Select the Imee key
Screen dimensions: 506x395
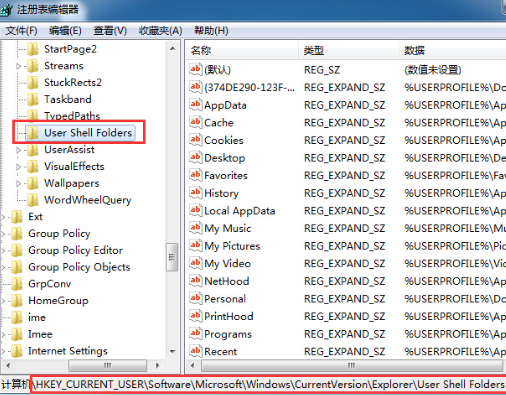[x=40, y=334]
